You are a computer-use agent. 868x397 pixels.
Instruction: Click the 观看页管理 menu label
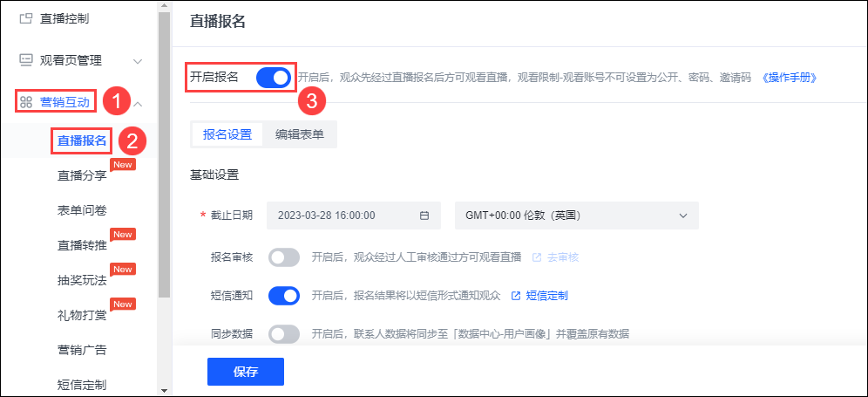coord(71,60)
